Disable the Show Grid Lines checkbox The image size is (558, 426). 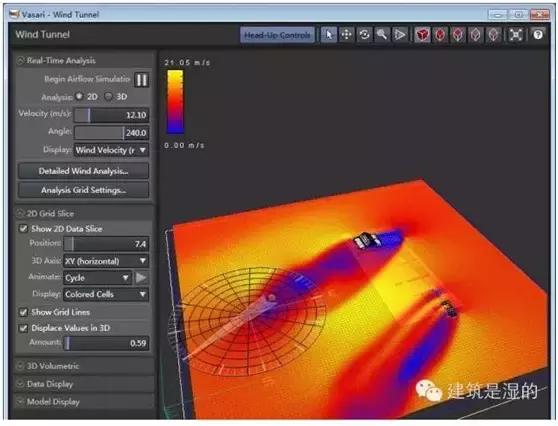click(x=23, y=312)
